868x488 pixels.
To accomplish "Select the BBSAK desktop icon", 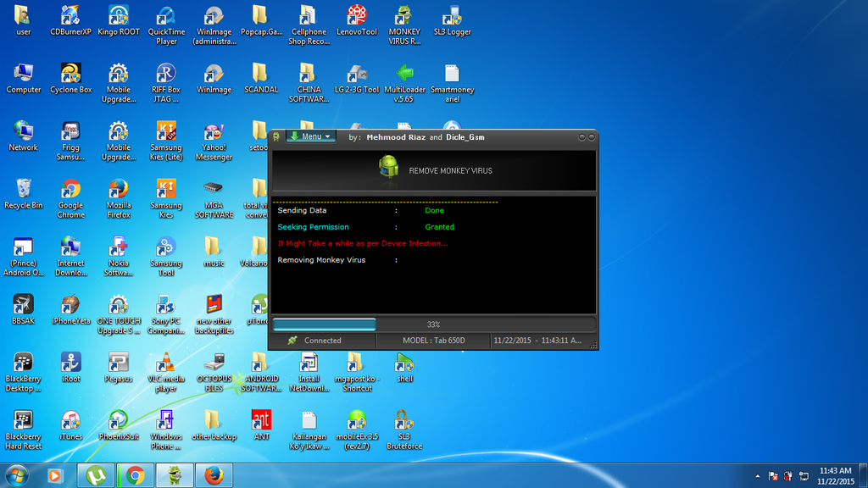I will tap(23, 310).
